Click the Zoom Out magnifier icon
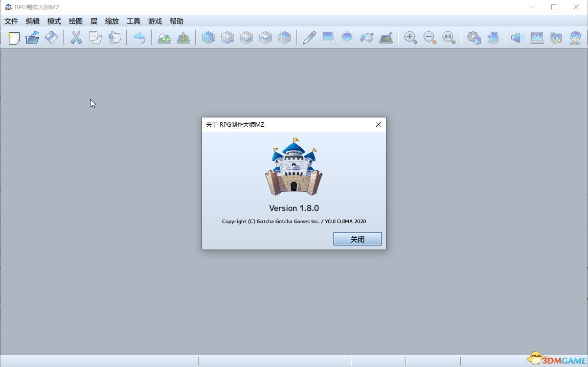This screenshot has width=588, height=367. coord(430,38)
